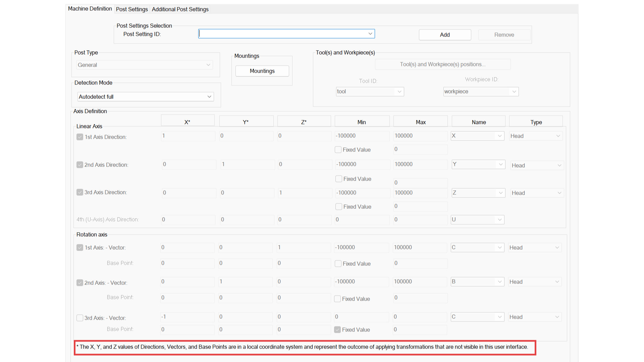Open the Tool ID dropdown
Screen dimensions: 644x362
coord(370,92)
